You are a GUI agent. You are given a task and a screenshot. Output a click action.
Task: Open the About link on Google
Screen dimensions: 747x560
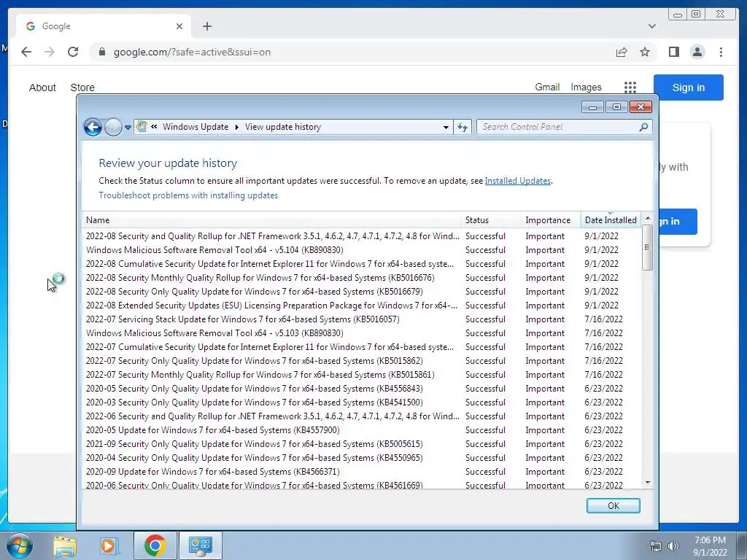point(42,87)
